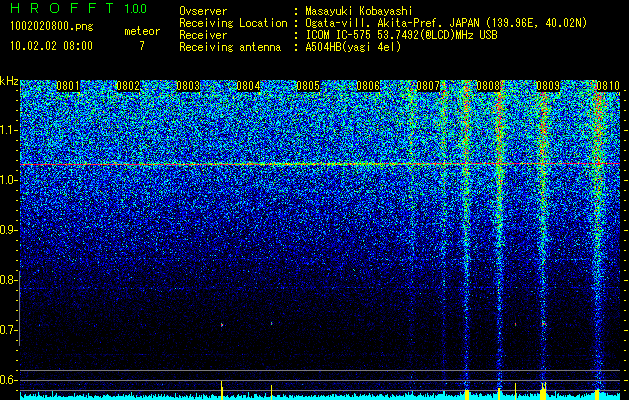
Task: Click the 0804 time marker
Action: point(248,86)
